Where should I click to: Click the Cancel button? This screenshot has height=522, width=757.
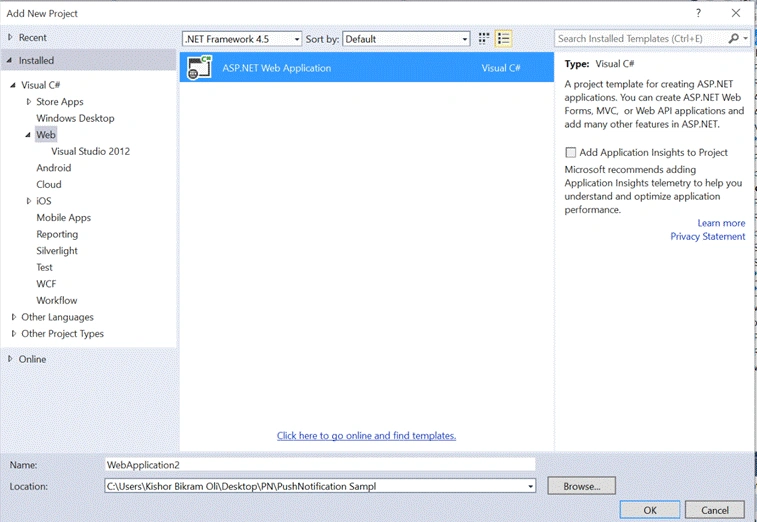pos(715,510)
